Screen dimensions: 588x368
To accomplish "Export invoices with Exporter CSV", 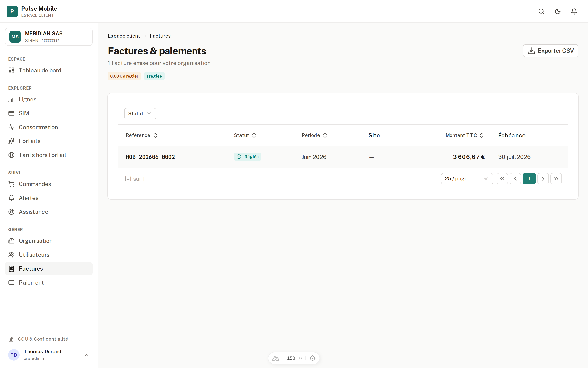I will tap(550, 51).
